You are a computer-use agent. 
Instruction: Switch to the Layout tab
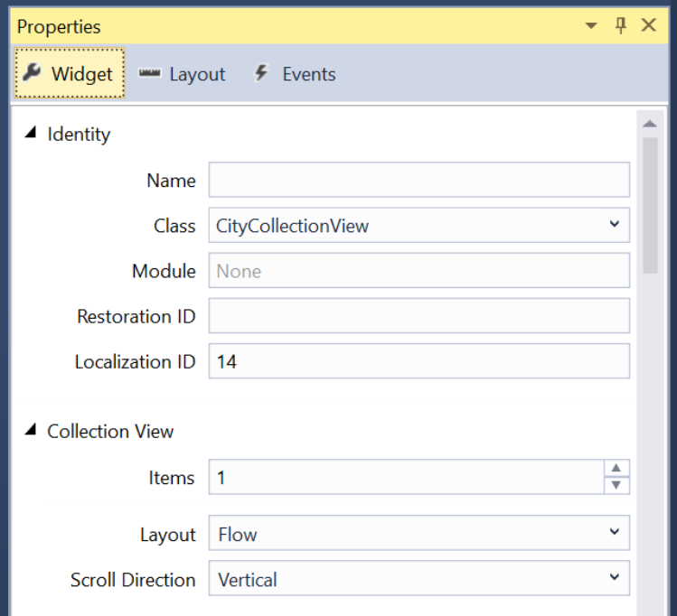tap(183, 74)
